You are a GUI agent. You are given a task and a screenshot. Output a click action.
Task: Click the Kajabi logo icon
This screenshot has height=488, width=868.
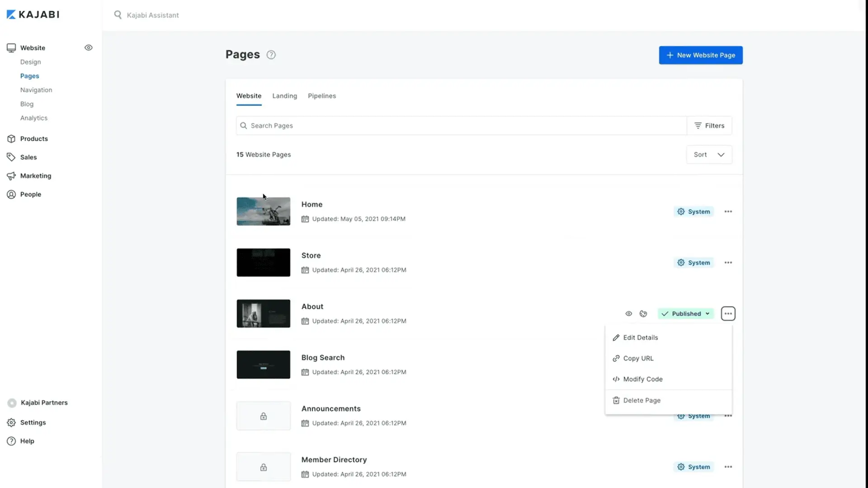(x=11, y=14)
